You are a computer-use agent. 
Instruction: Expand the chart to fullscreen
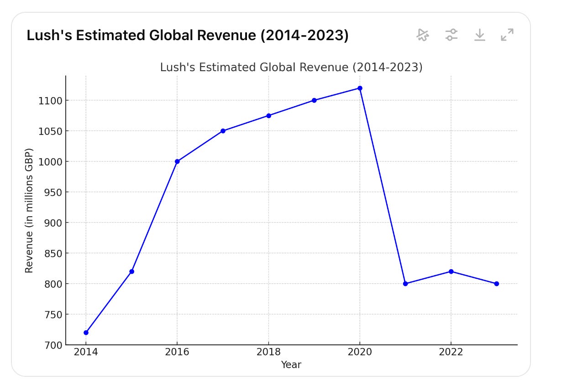[x=507, y=35]
